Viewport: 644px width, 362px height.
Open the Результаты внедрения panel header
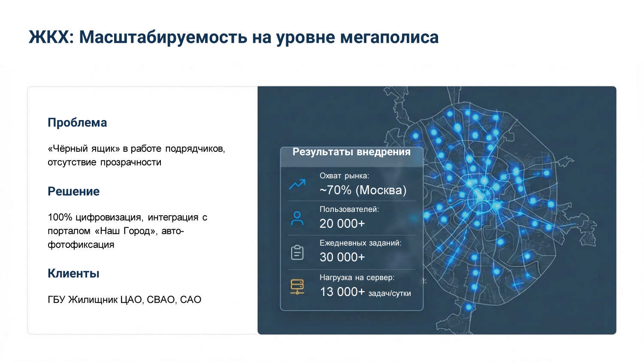click(x=351, y=152)
